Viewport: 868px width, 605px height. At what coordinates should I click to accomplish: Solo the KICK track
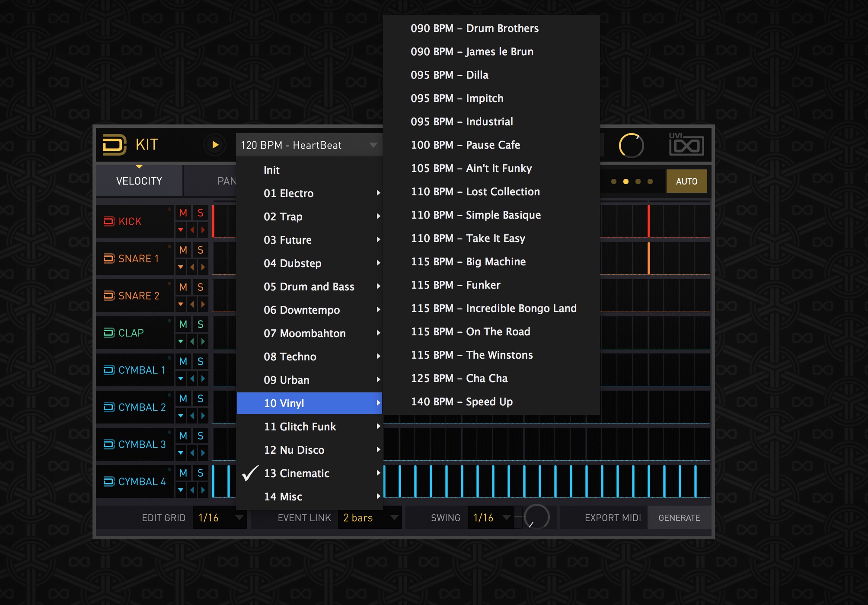tap(200, 213)
